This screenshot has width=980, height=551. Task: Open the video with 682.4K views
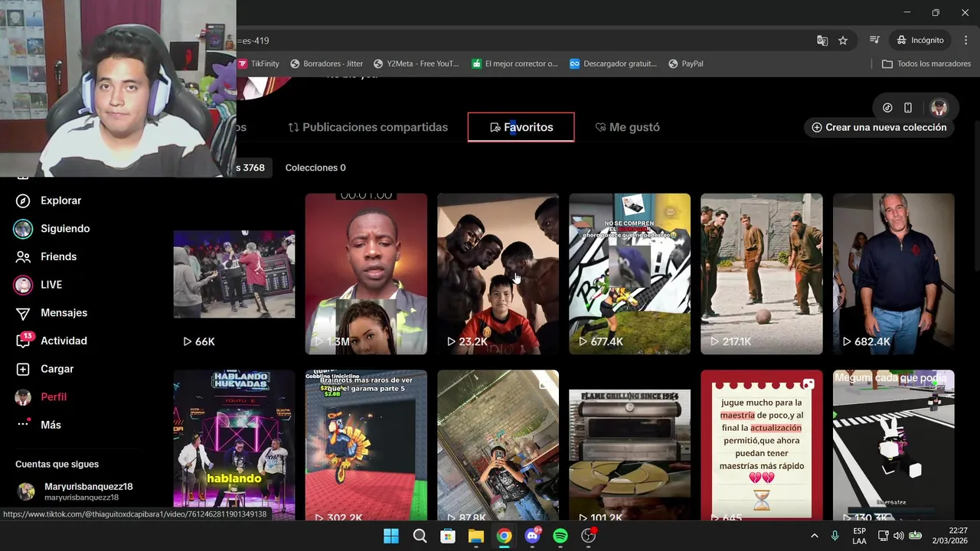click(893, 274)
